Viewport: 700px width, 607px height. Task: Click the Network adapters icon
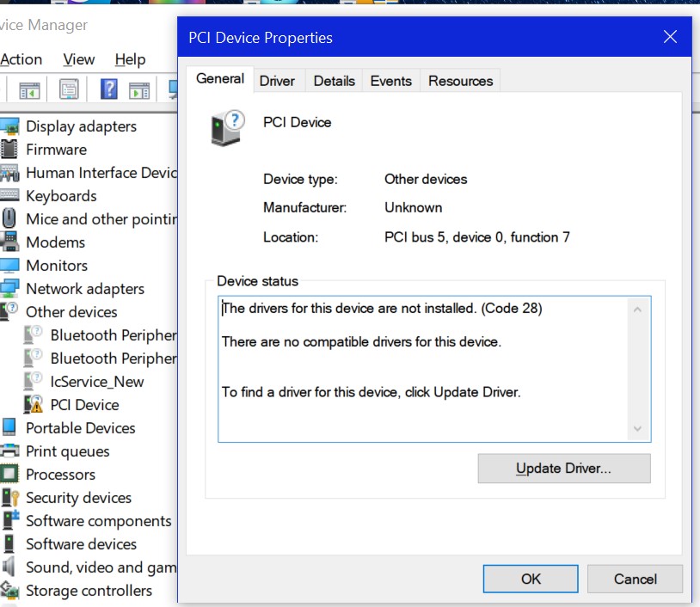click(x=11, y=288)
